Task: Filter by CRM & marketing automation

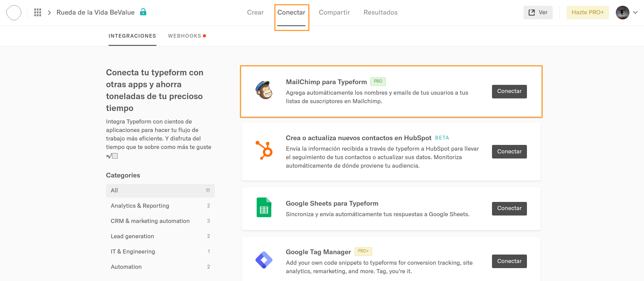Action: 160,221
